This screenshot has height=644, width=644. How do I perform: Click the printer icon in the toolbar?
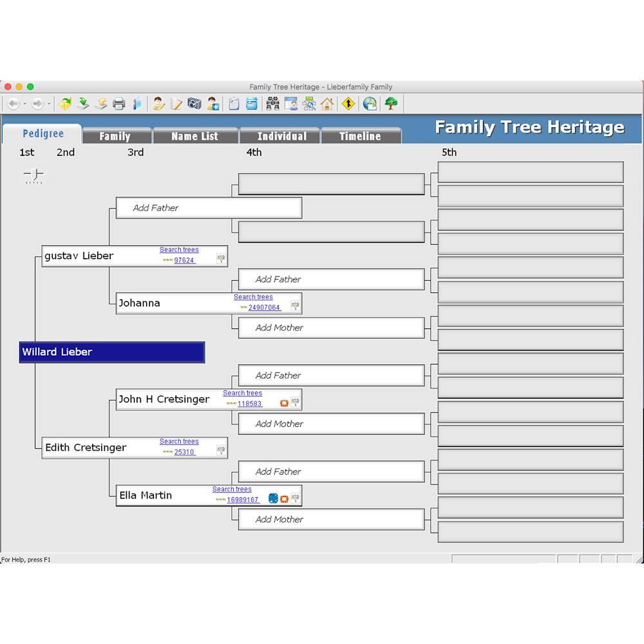pyautogui.click(x=118, y=104)
